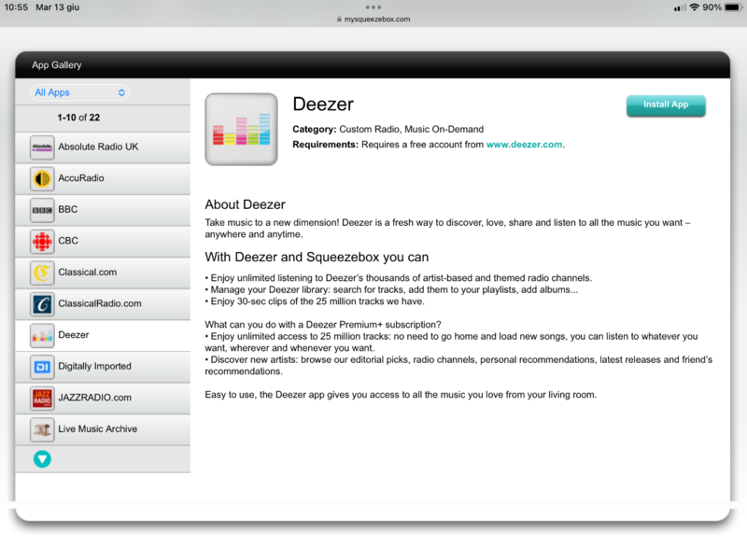Tap the mysqueezebox.com address bar
The height and width of the screenshot is (560, 747).
[x=373, y=19]
